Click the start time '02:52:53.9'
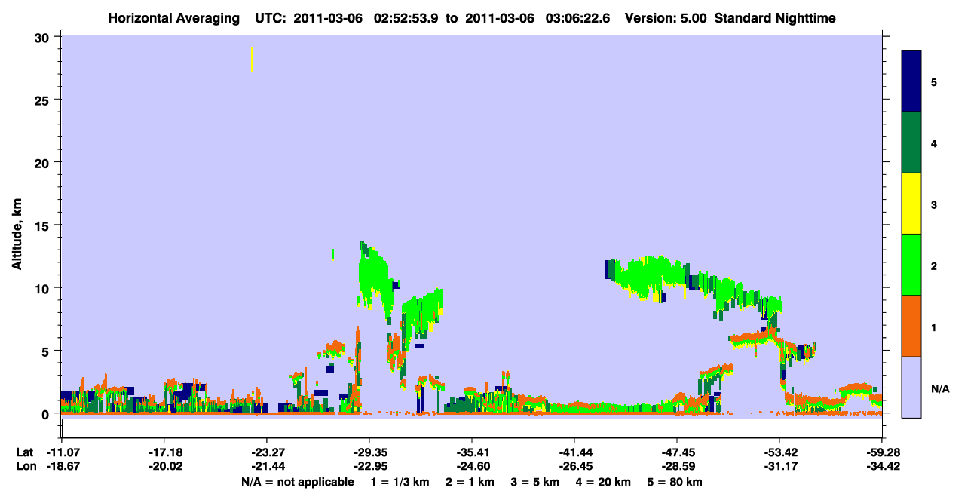 pyautogui.click(x=407, y=18)
